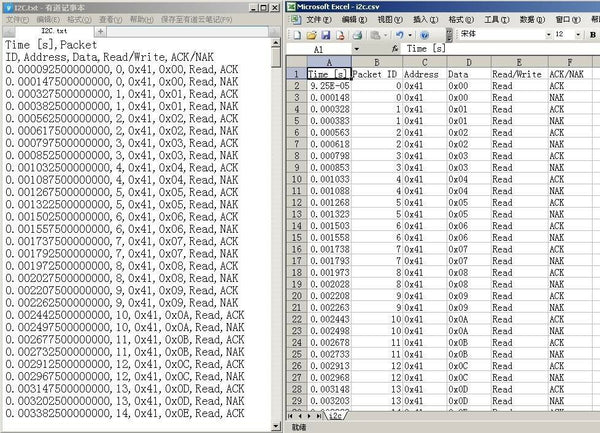The image size is (600, 433).
Task: Click the next-sheet navigation arrow in Excel
Action: pos(309,416)
